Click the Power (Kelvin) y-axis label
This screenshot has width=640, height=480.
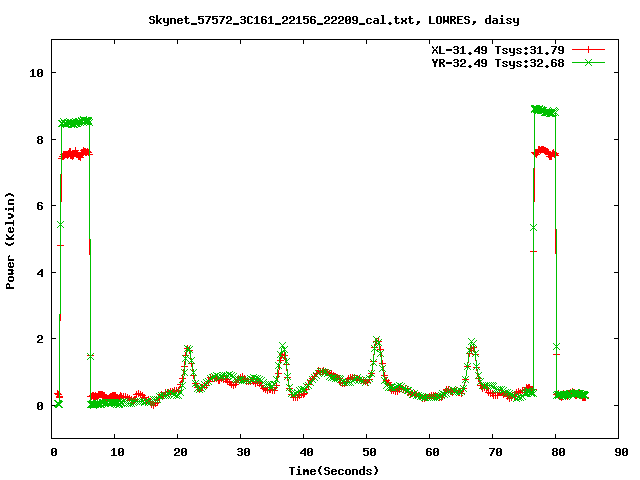(11, 238)
